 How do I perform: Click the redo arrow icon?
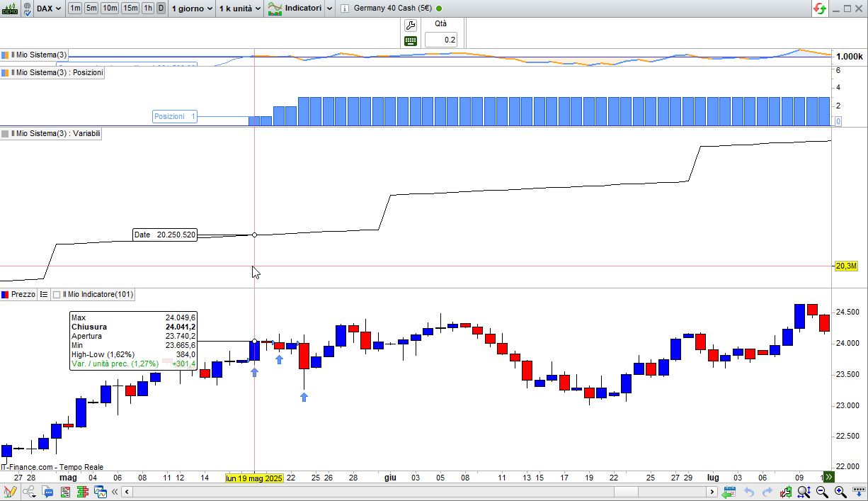pyautogui.click(x=767, y=492)
